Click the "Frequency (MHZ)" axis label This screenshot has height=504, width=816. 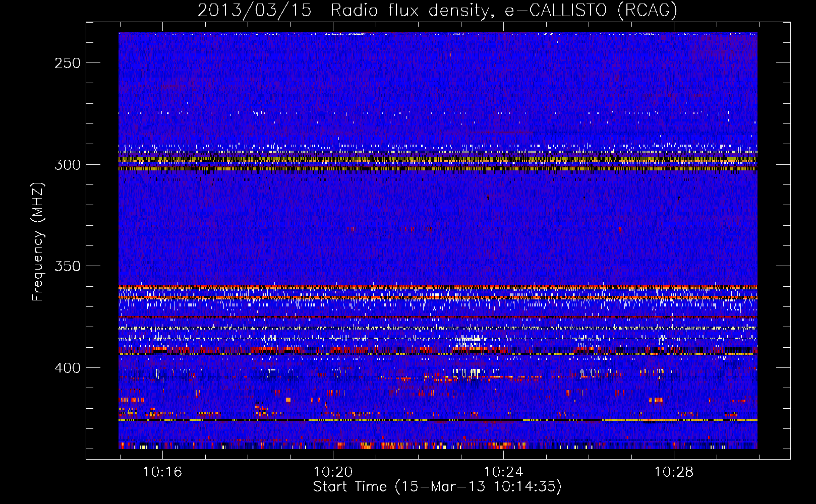coord(38,241)
